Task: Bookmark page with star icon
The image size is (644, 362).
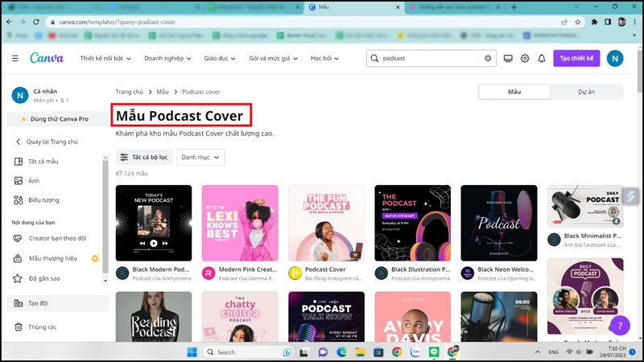Action: [577, 23]
